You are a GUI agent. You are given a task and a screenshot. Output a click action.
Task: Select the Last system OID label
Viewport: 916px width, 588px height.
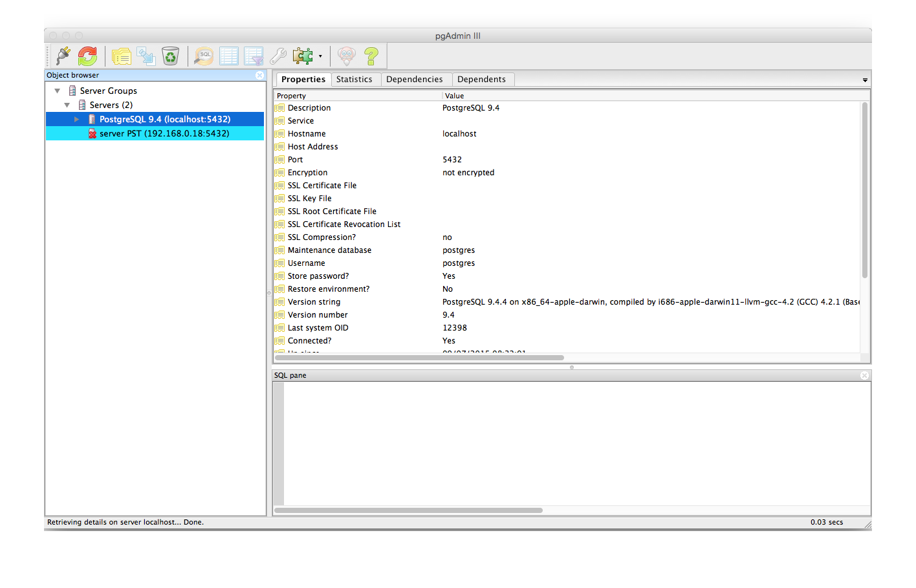tap(318, 328)
